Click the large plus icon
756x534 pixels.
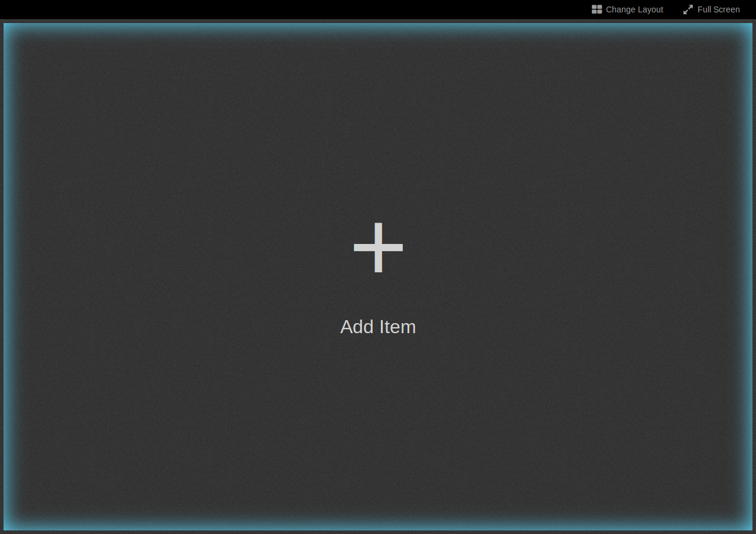(378, 248)
